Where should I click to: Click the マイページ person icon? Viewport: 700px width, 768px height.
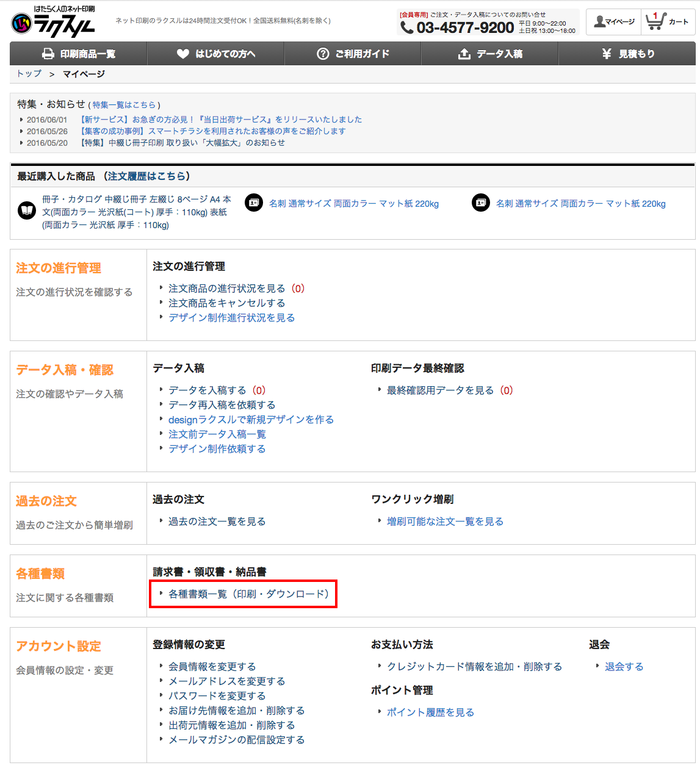599,22
